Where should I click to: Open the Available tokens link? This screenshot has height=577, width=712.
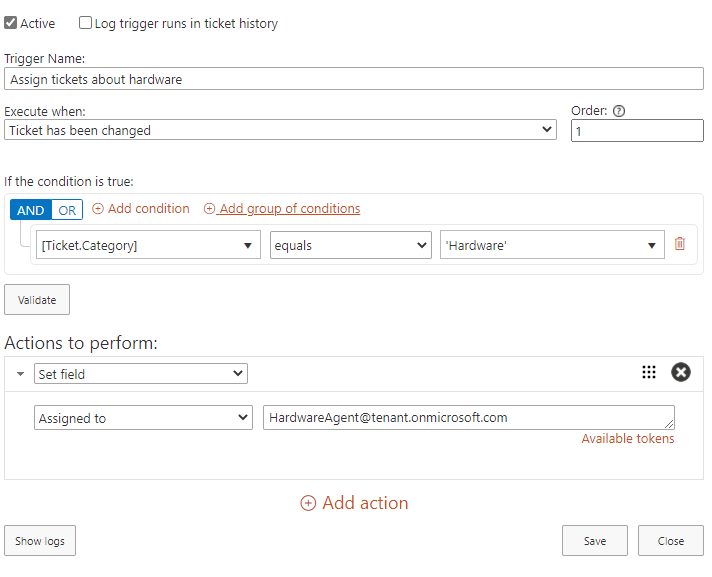click(x=628, y=439)
